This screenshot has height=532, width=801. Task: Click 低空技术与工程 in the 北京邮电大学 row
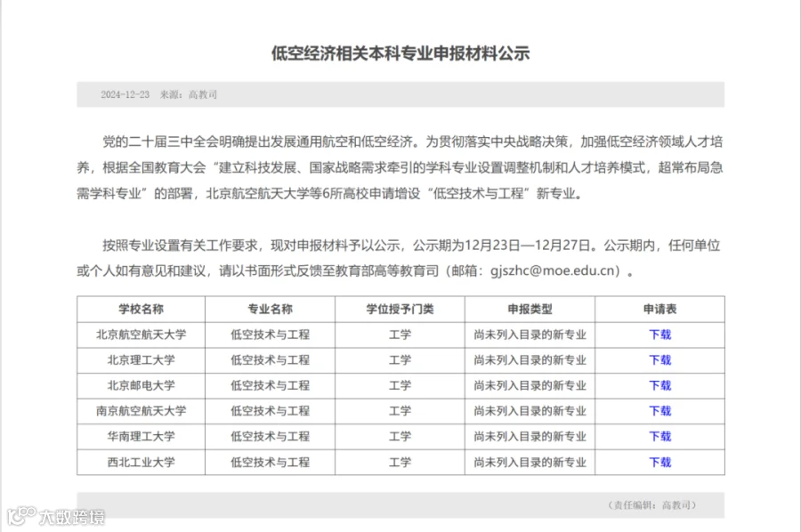coord(271,386)
